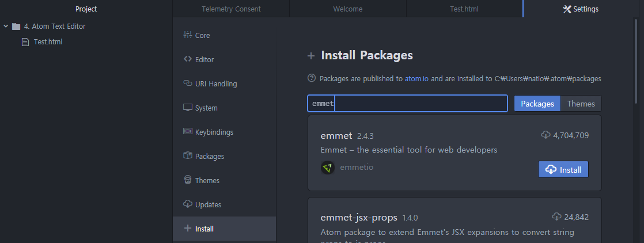Image resolution: width=644 pixels, height=243 pixels.
Task: Click the emmet search input field
Action: (407, 104)
